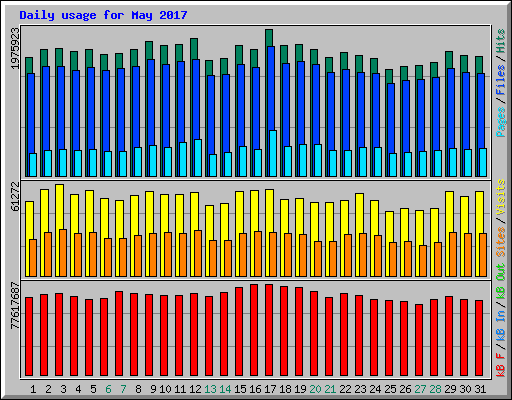Image resolution: width=512 pixels, height=400 pixels.
Task: Click the red kB bar for day 7
Action: 119,334
